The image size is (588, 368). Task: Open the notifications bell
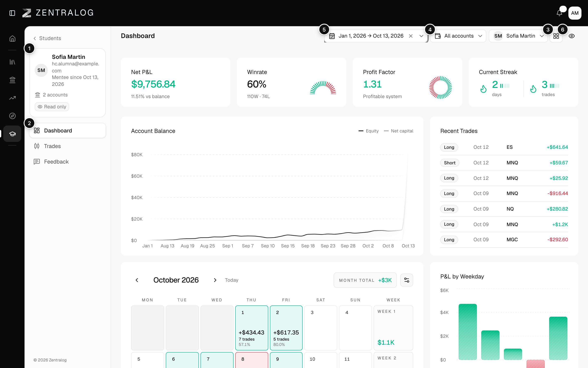point(559,13)
